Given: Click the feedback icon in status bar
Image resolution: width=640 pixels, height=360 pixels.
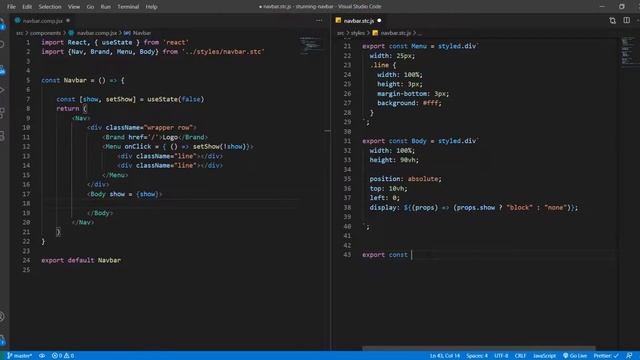Looking at the screenshot, I should pyautogui.click(x=629, y=356).
